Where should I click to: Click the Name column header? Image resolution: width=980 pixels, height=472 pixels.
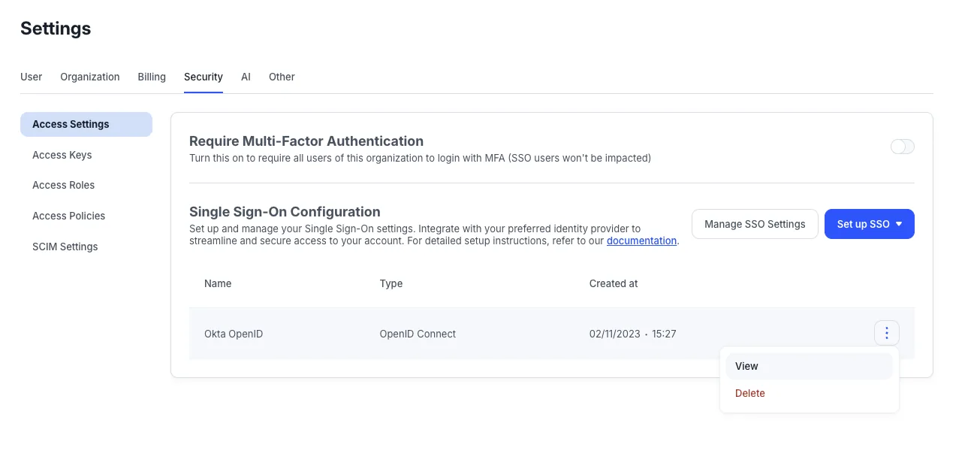point(218,283)
